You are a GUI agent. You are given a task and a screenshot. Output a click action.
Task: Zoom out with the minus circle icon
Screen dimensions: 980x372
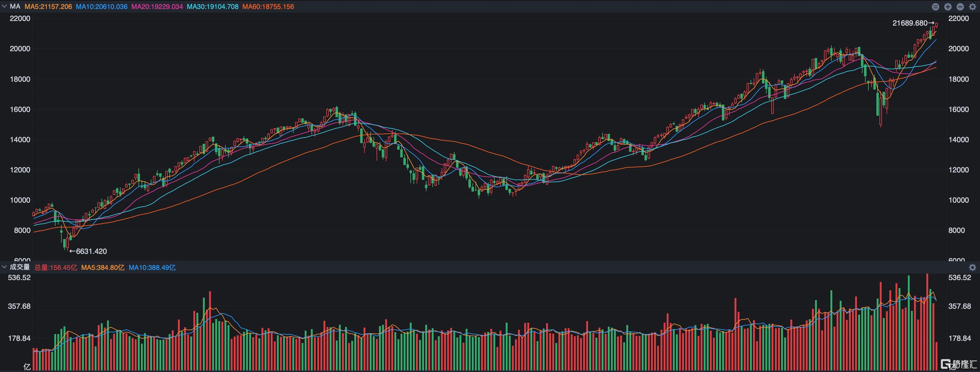coord(960,7)
